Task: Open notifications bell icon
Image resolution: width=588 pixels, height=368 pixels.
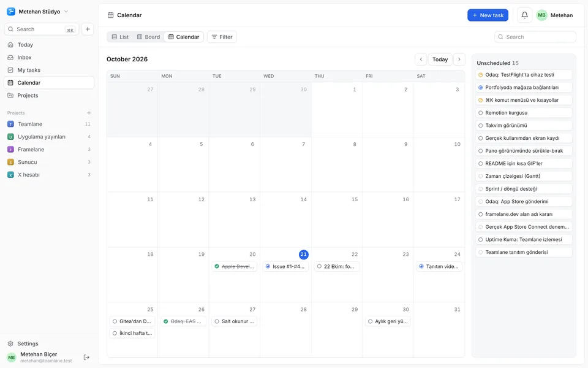Action: point(525,15)
